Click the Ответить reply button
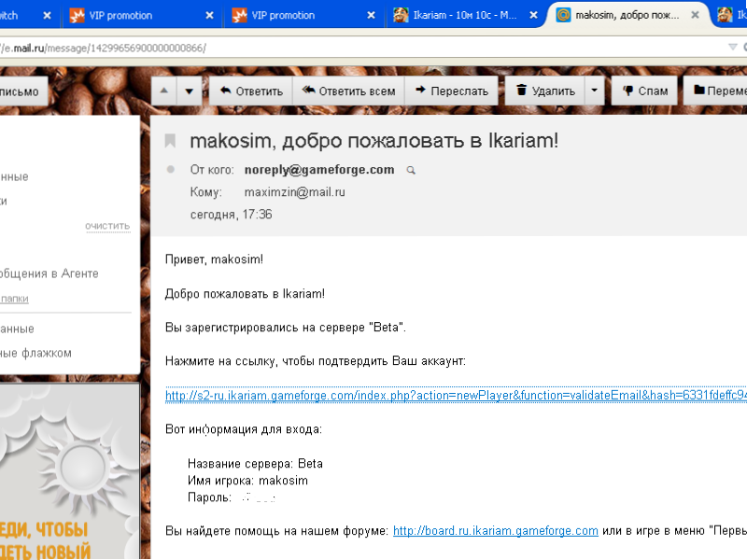This screenshot has height=560, width=747. pos(251,91)
